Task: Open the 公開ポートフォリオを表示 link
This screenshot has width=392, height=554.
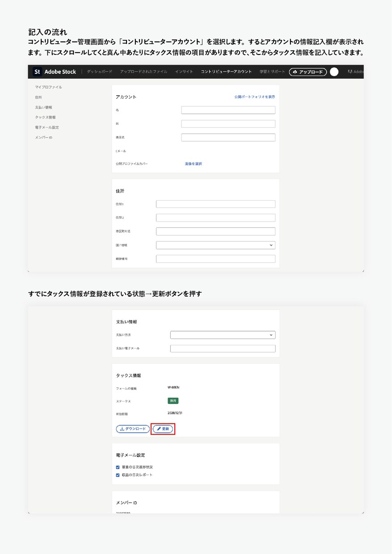Action: pyautogui.click(x=254, y=97)
